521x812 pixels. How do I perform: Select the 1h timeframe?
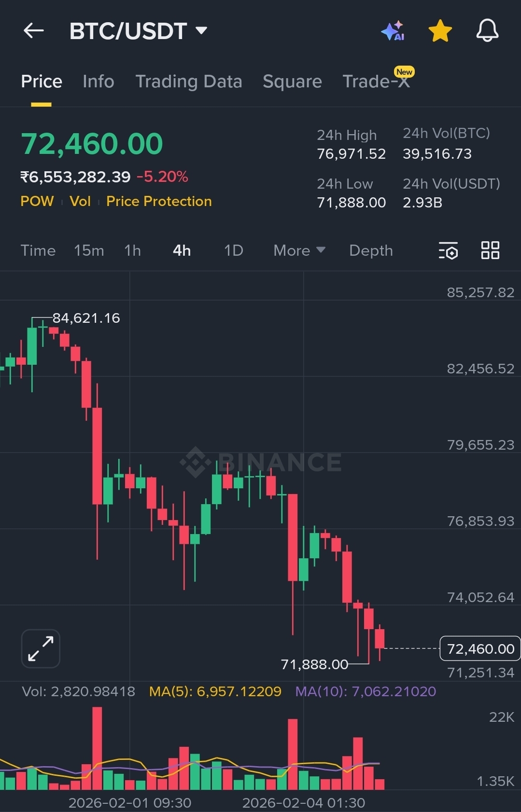[132, 250]
